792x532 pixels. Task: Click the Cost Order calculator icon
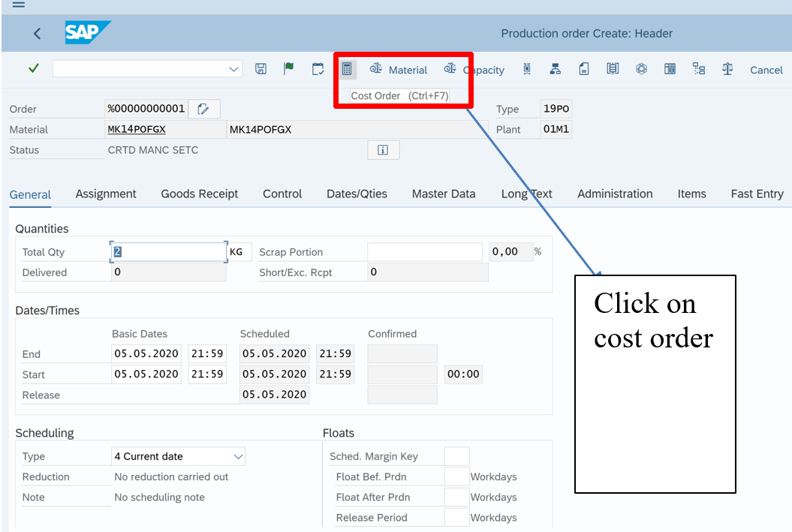pyautogui.click(x=346, y=69)
